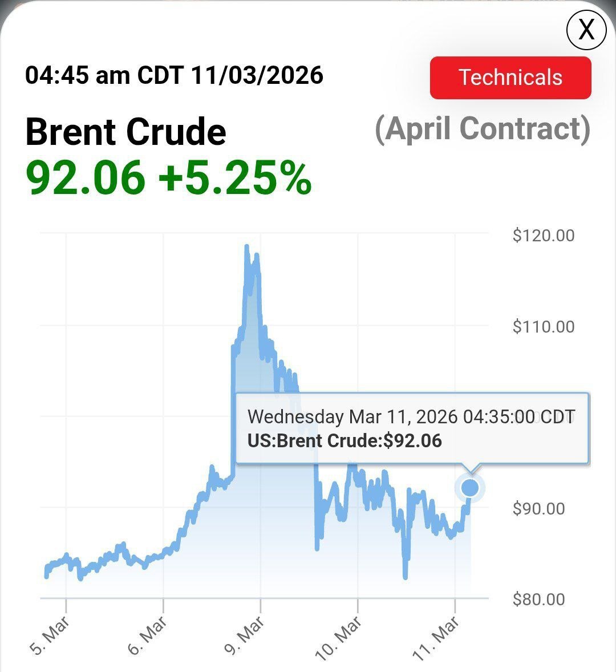Select the 5. Mar date label
The width and height of the screenshot is (616, 672).
coord(50,634)
